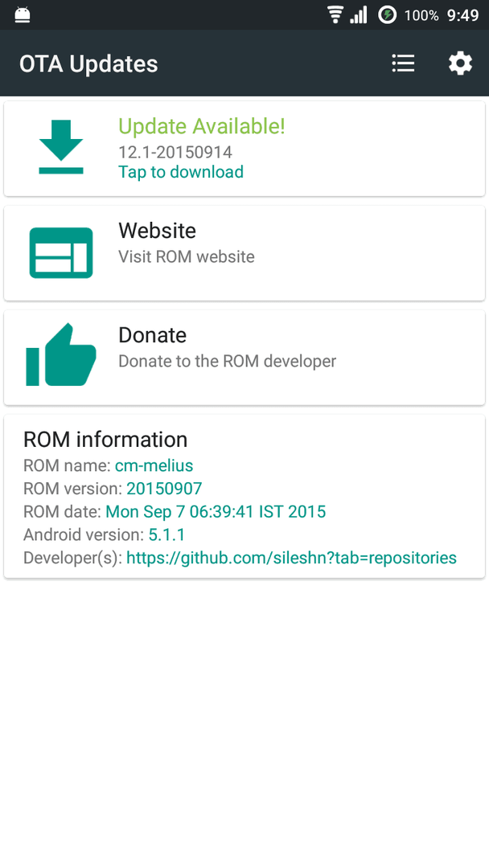
Task: Tap the thumbs-up donate icon
Action: coord(61,354)
